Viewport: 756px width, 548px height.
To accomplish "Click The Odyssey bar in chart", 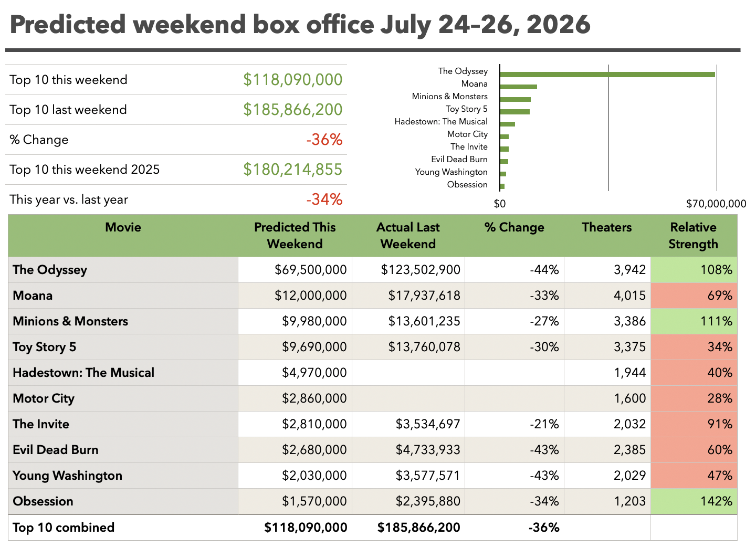I will coord(607,75).
